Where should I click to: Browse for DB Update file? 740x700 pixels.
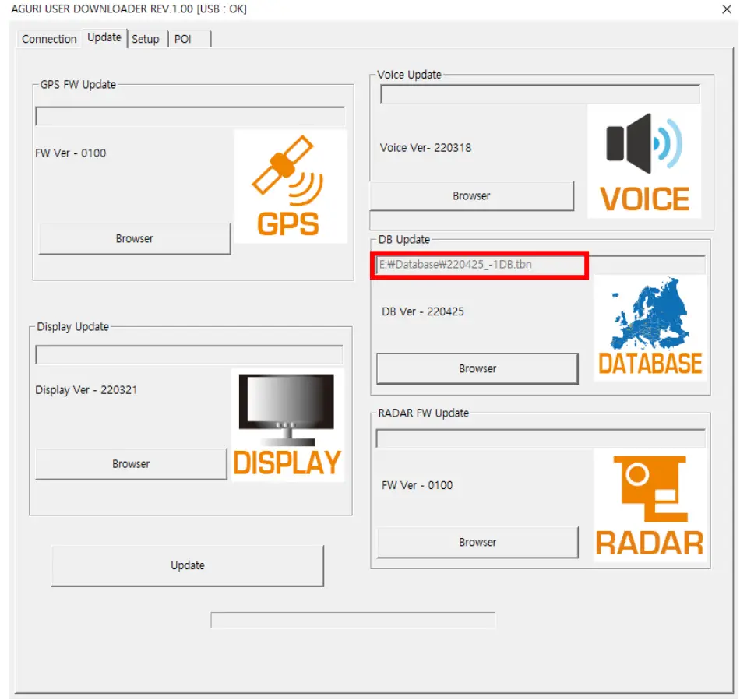click(x=477, y=368)
